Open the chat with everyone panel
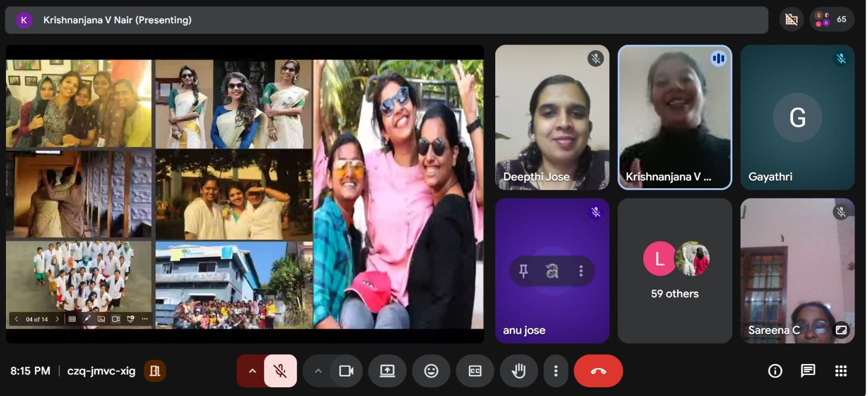Image resolution: width=868 pixels, height=396 pixels. click(808, 371)
